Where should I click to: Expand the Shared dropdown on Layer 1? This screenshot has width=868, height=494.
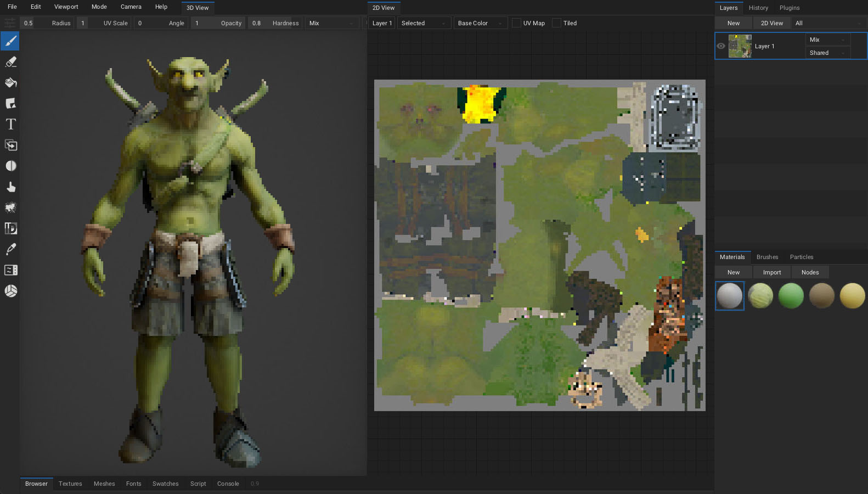click(827, 53)
